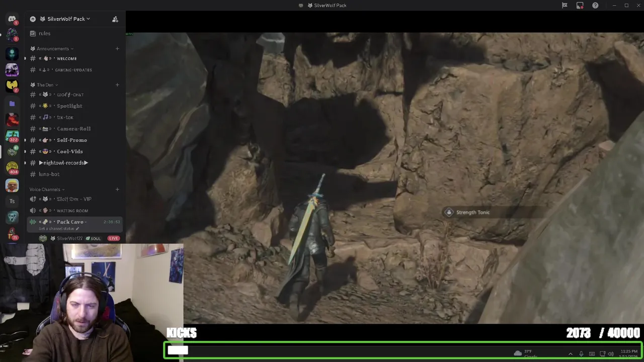
Task: Open the teal alien face server icon
Action: 12,53
